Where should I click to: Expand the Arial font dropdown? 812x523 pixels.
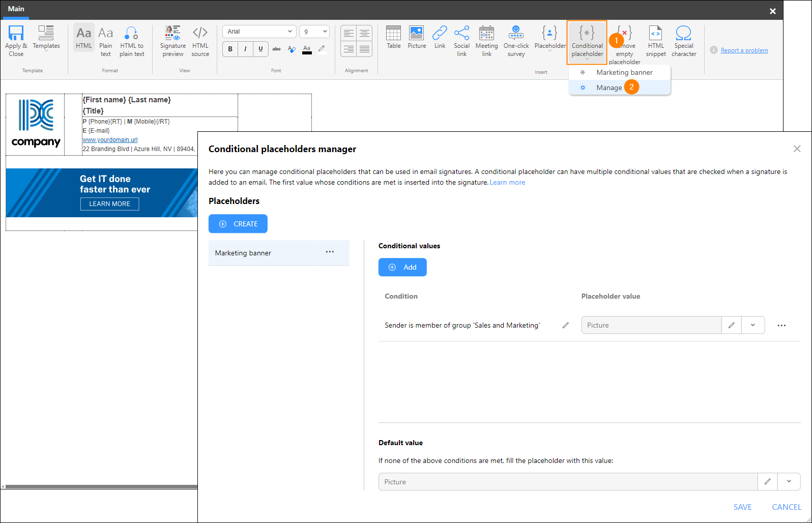pos(259,32)
